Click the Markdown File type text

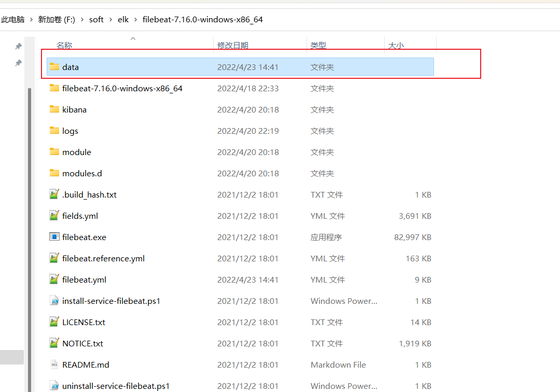click(x=338, y=365)
